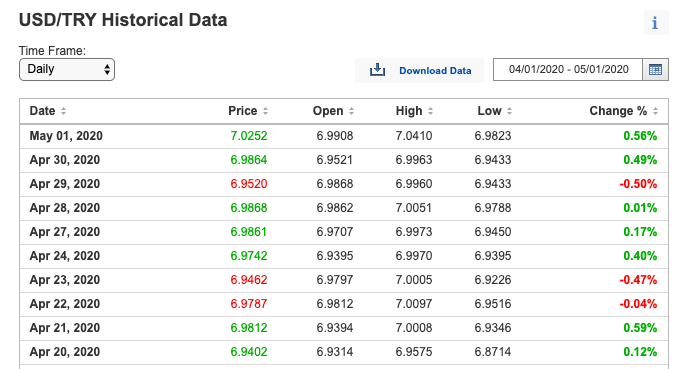Screen dimensions: 685x369
Task: Click the Date column header
Action: click(x=42, y=111)
